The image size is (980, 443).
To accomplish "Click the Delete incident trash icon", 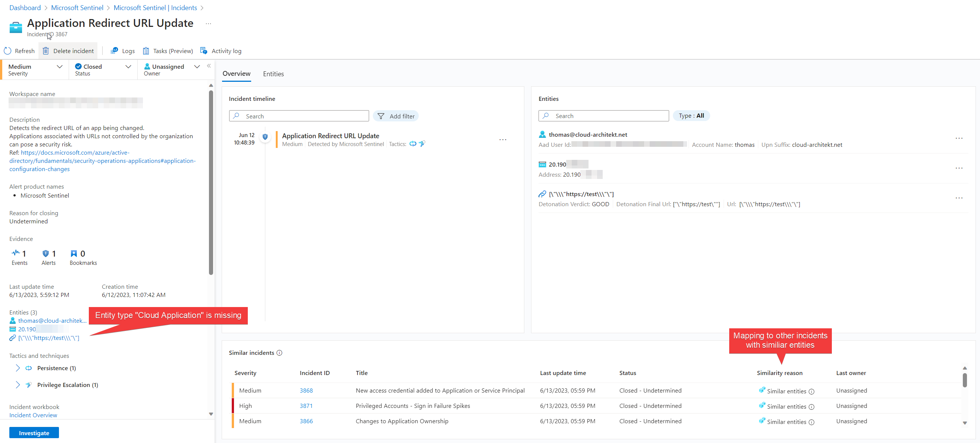I will pyautogui.click(x=46, y=51).
